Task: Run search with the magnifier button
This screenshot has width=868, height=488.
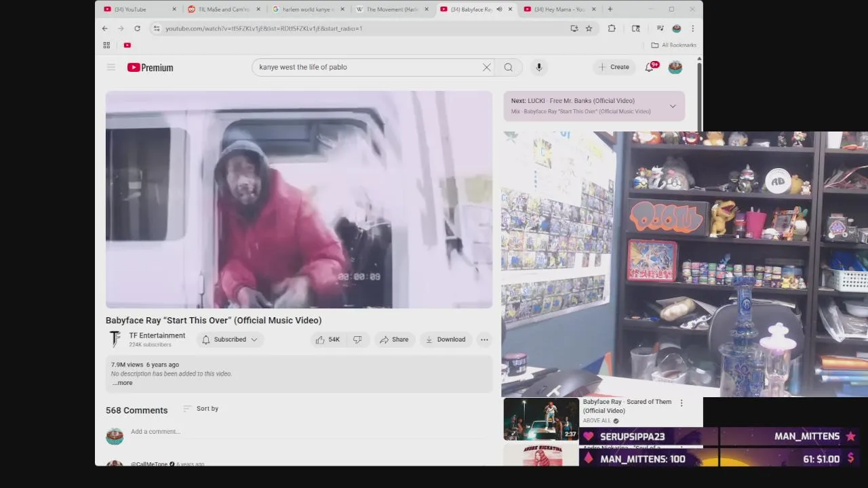Action: (509, 67)
